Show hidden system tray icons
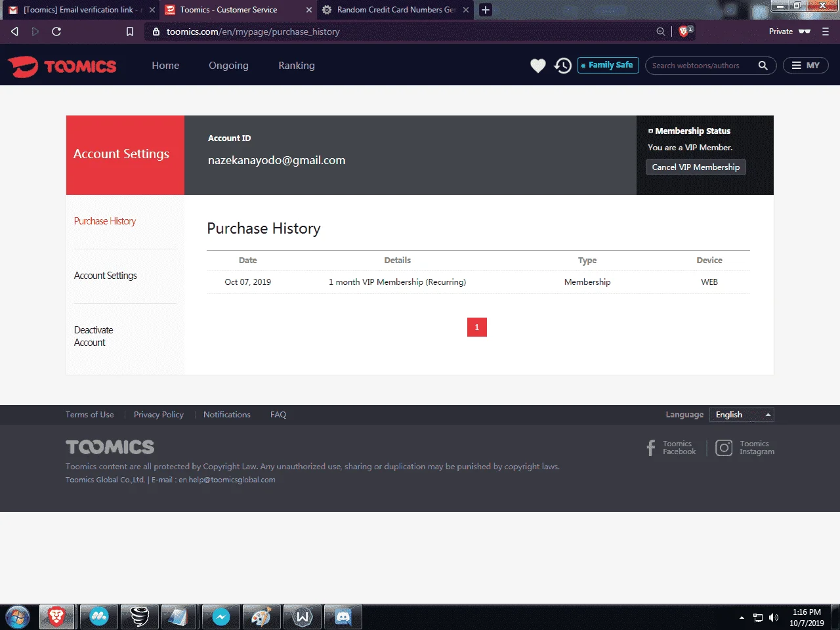The width and height of the screenshot is (840, 630). (x=742, y=618)
